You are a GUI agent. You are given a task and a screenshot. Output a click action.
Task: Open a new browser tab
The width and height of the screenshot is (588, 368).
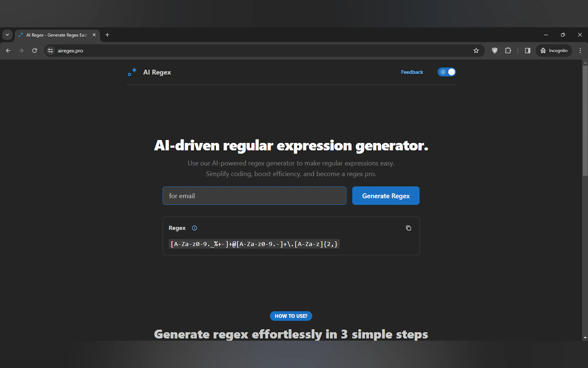(x=107, y=35)
